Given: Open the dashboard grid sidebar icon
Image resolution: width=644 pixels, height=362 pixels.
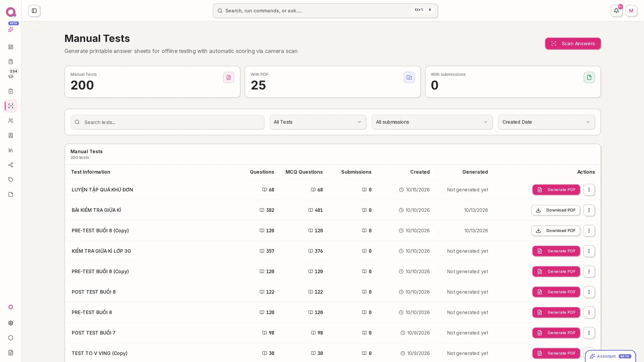Looking at the screenshot, I should tap(11, 47).
